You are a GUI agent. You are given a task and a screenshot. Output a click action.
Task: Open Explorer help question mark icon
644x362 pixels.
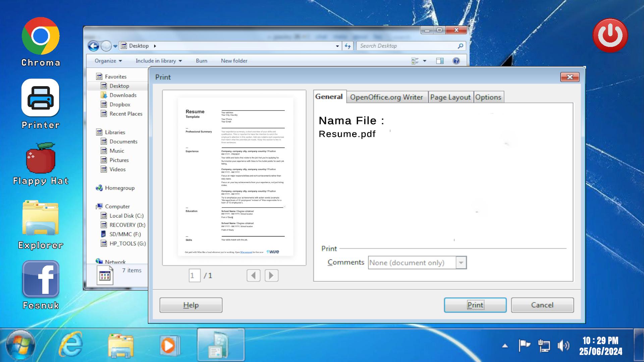coord(456,61)
